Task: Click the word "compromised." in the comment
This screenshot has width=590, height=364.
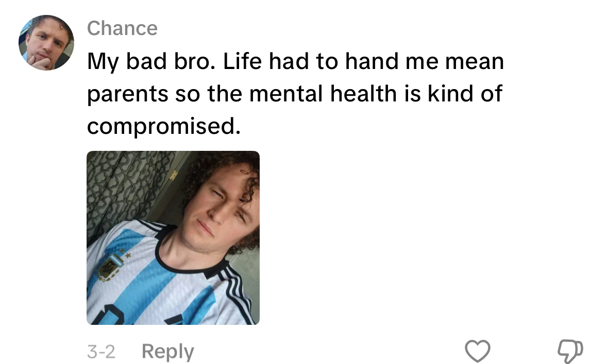Action: 164,126
